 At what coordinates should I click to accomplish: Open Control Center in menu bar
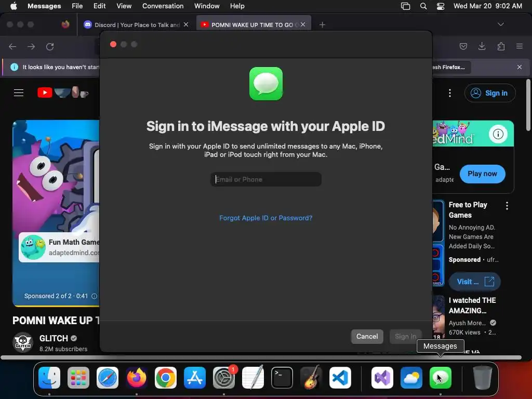[441, 6]
